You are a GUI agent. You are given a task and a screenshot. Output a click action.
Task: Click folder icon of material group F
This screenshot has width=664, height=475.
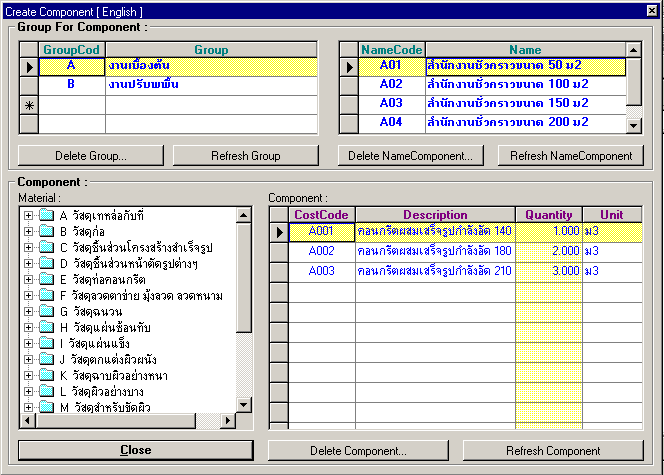47,295
